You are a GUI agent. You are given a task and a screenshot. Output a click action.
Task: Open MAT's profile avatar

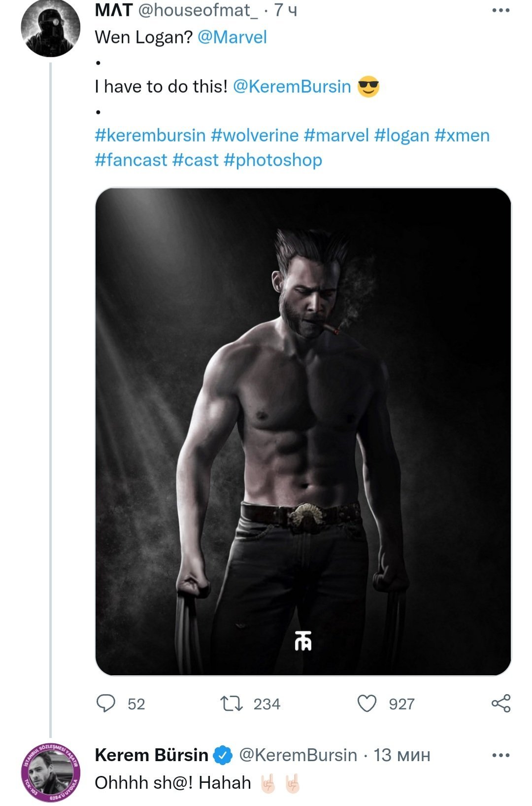tap(50, 28)
